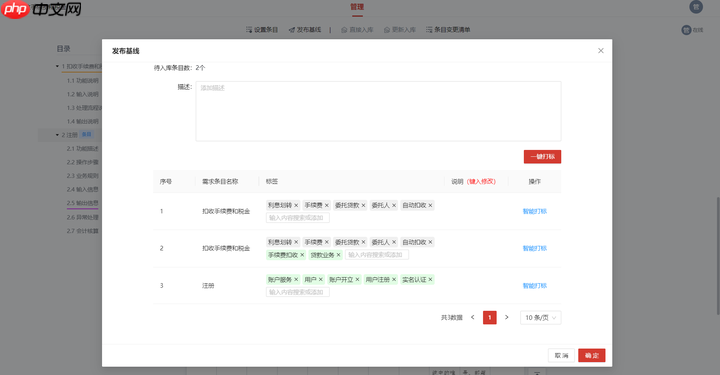Click the 需求条目名称 column header
Viewport: 720px width, 375px height.
pyautogui.click(x=220, y=182)
